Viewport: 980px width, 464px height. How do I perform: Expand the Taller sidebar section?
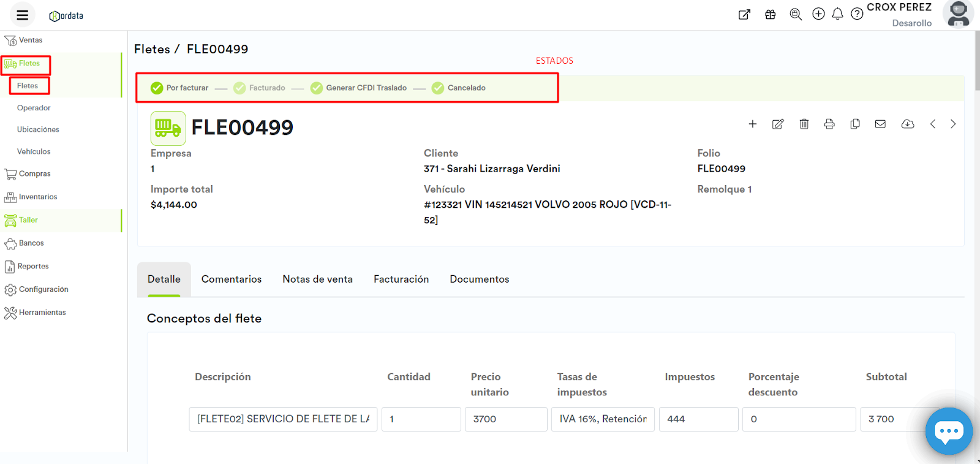[x=28, y=220]
